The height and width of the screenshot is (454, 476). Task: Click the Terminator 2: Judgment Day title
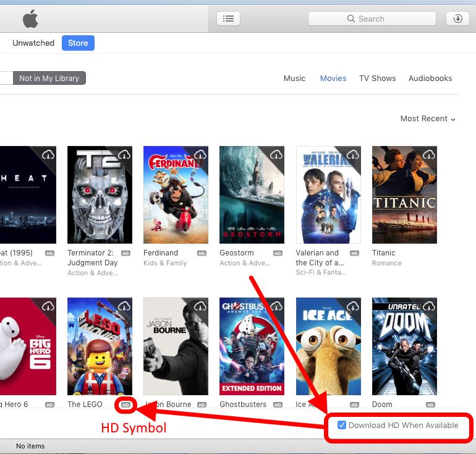(x=93, y=258)
